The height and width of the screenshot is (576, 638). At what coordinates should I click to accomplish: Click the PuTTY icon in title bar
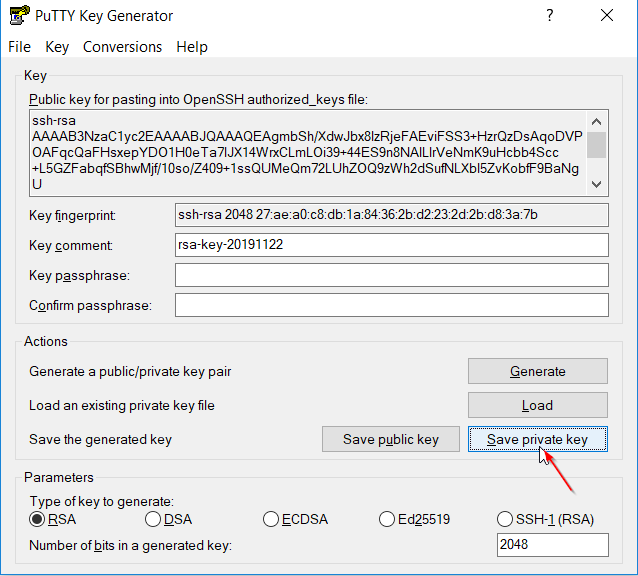pyautogui.click(x=18, y=16)
